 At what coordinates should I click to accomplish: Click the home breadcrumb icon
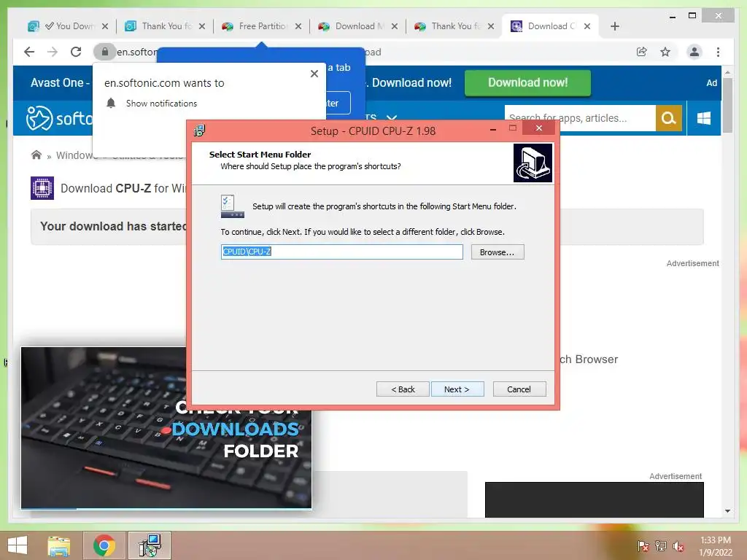(x=36, y=155)
